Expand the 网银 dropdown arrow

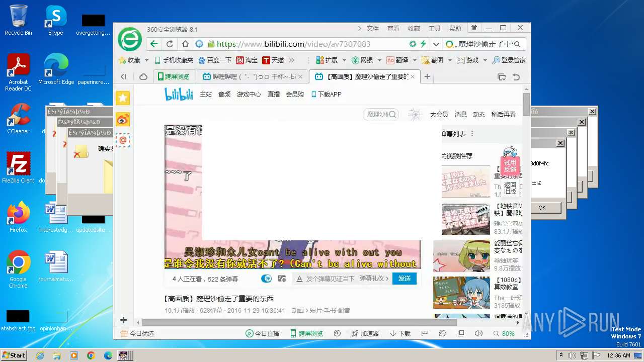[379, 60]
